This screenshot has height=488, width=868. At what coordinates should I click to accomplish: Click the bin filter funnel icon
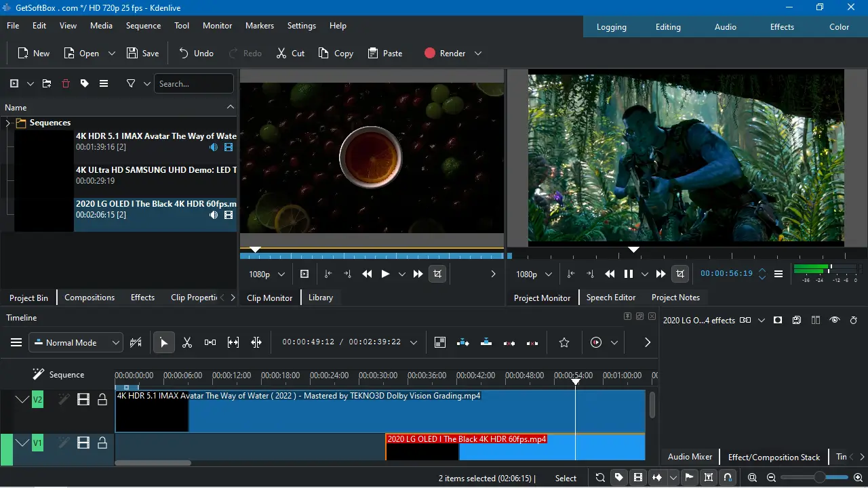[131, 83]
